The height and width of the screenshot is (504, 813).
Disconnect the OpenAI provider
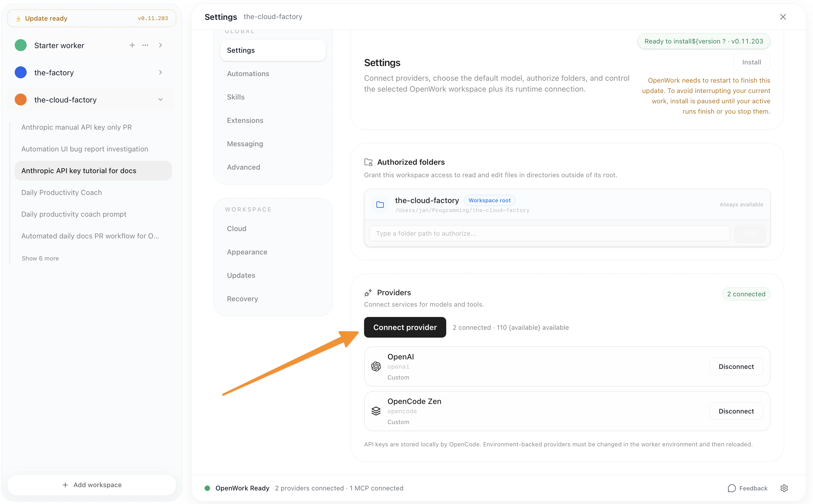[x=736, y=366]
